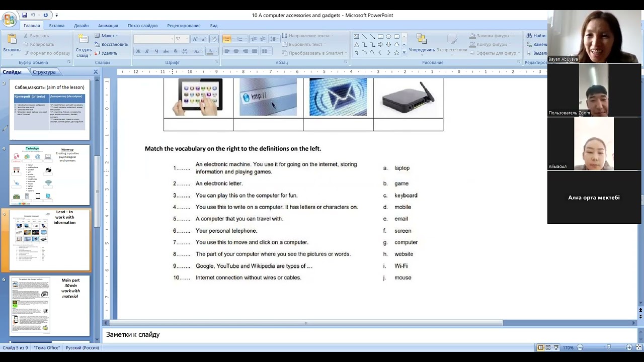Select the isosceles triangle shape
The width and height of the screenshot is (644, 362).
coord(356,45)
